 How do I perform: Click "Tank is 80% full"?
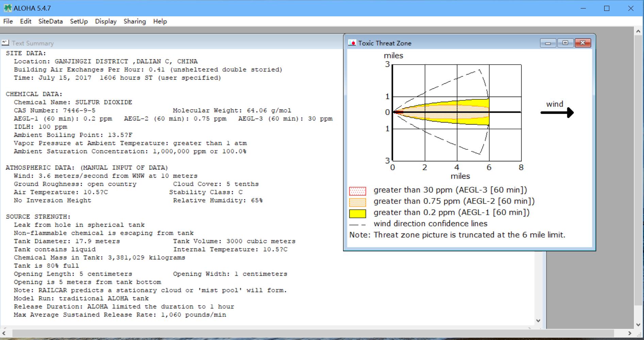[46, 266]
